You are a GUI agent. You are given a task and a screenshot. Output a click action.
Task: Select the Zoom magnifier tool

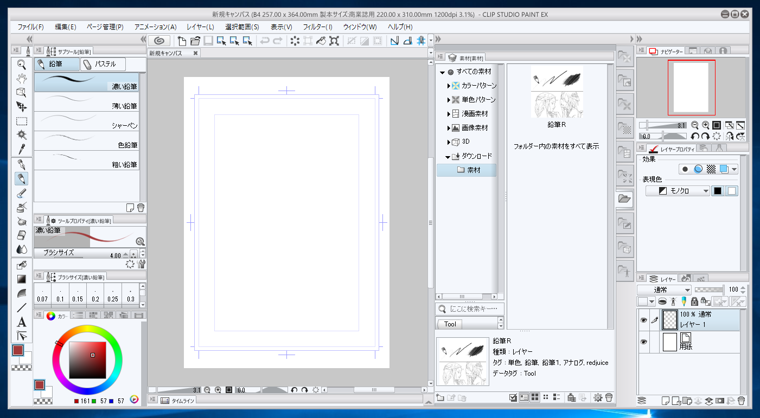click(x=21, y=64)
